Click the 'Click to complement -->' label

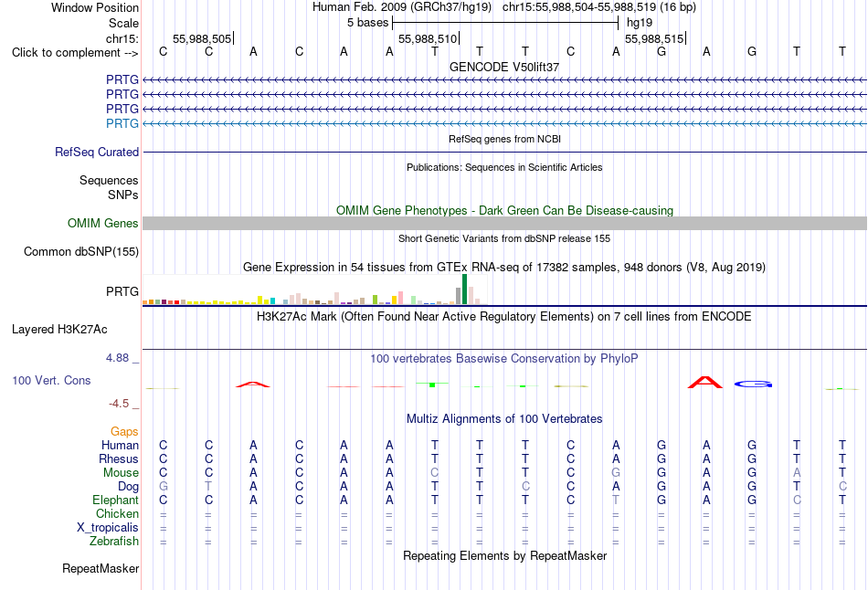pyautogui.click(x=75, y=53)
